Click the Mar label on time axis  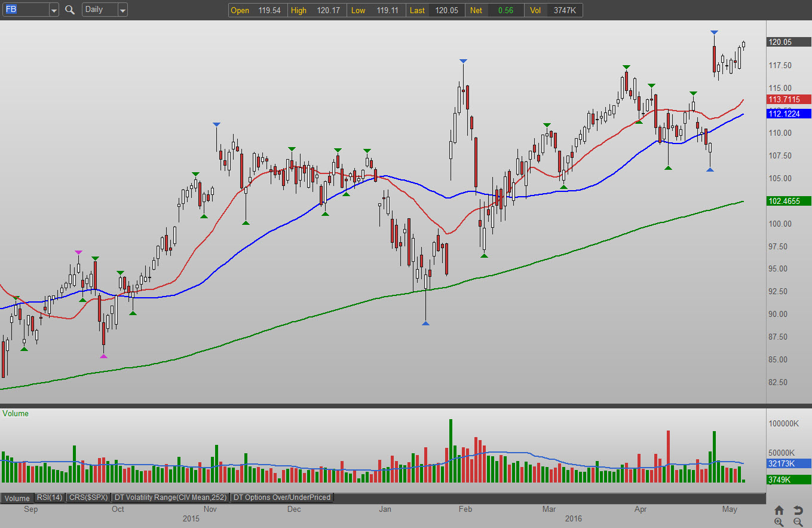click(549, 509)
